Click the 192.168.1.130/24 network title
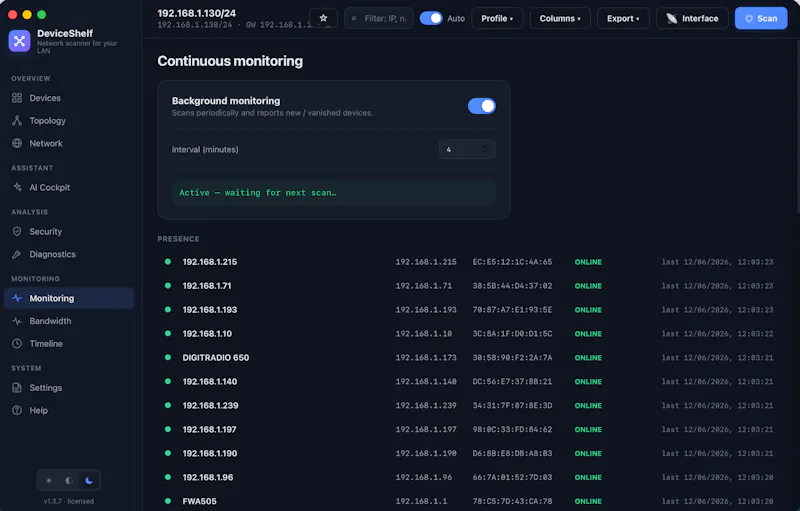 pos(196,13)
